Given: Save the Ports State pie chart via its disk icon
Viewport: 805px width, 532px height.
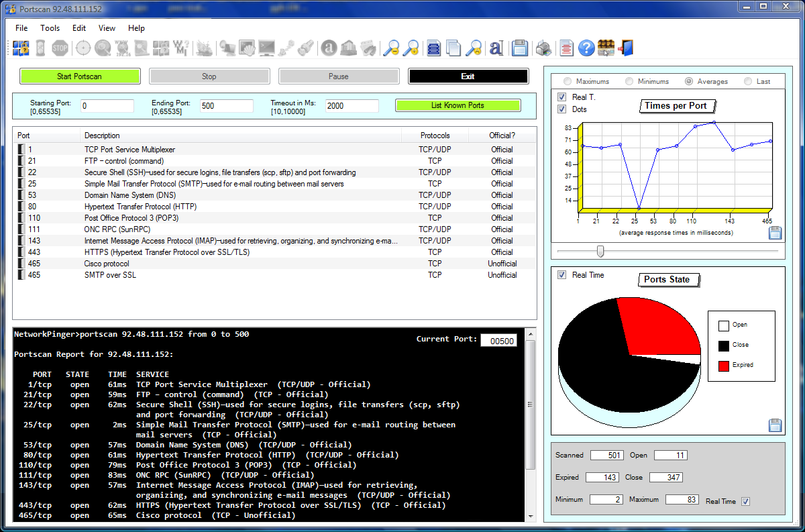Looking at the screenshot, I should tap(775, 425).
